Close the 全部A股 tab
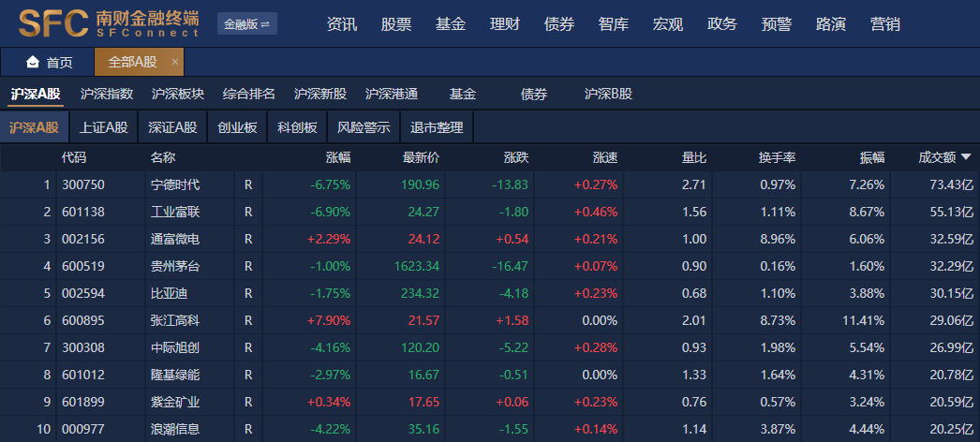Image resolution: width=980 pixels, height=442 pixels. click(174, 62)
